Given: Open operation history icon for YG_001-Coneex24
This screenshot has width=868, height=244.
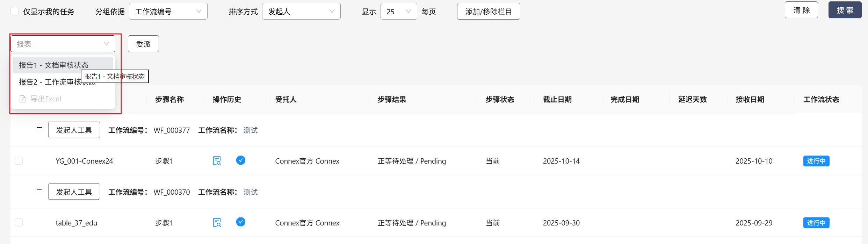Looking at the screenshot, I should click(x=217, y=161).
